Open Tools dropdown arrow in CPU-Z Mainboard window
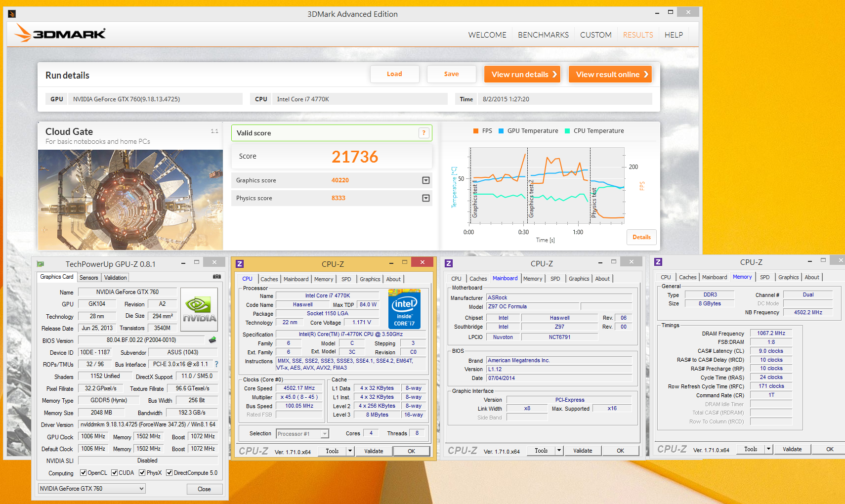Image resolution: width=845 pixels, height=504 pixels. (x=559, y=451)
